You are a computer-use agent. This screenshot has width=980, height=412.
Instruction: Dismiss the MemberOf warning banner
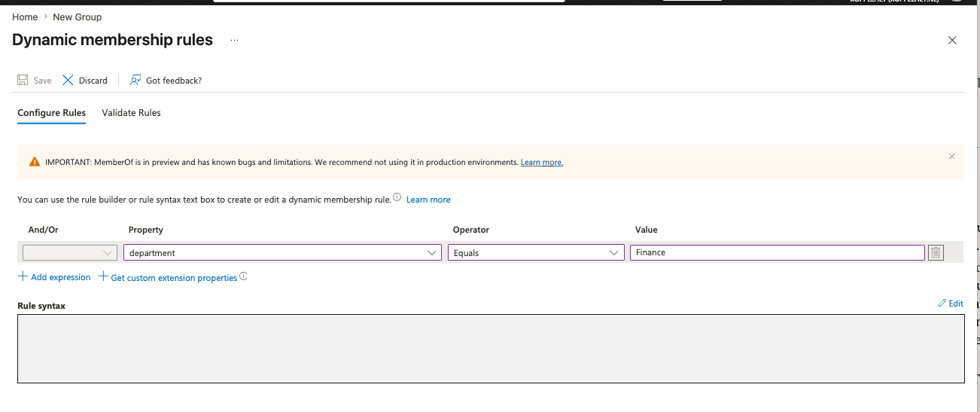tap(951, 157)
